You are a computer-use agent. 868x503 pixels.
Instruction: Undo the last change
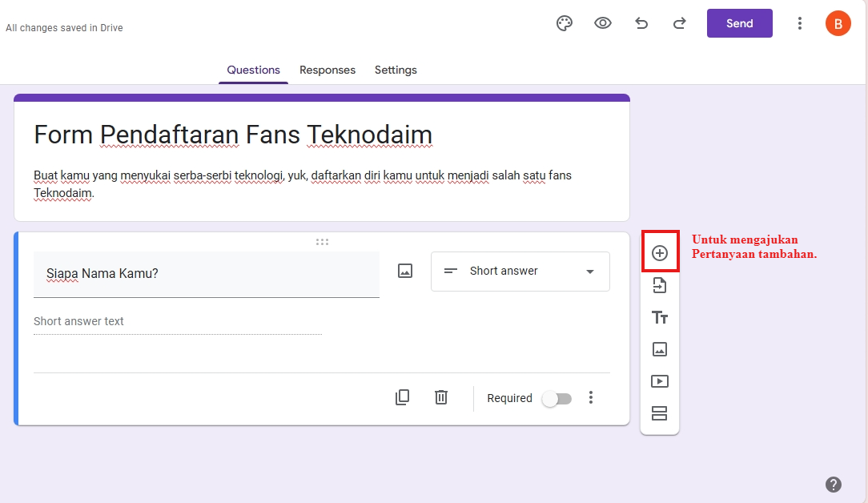coord(641,23)
